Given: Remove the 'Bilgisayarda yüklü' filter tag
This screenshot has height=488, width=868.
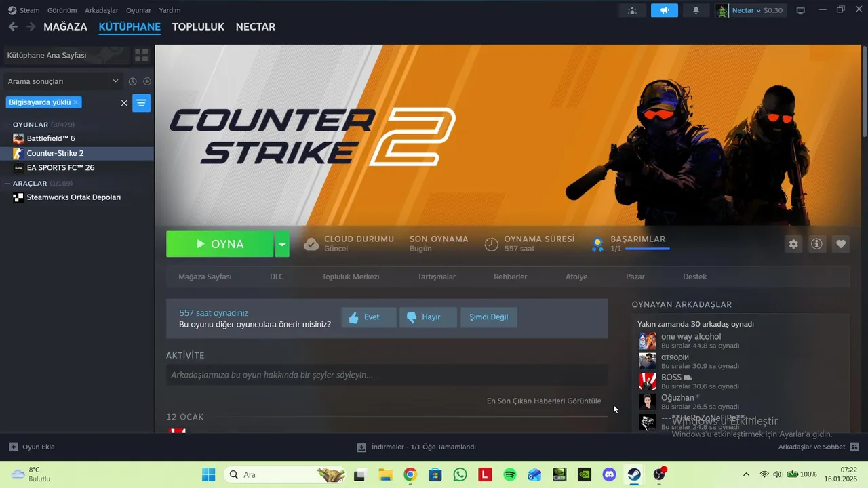Looking at the screenshot, I should tap(76, 102).
